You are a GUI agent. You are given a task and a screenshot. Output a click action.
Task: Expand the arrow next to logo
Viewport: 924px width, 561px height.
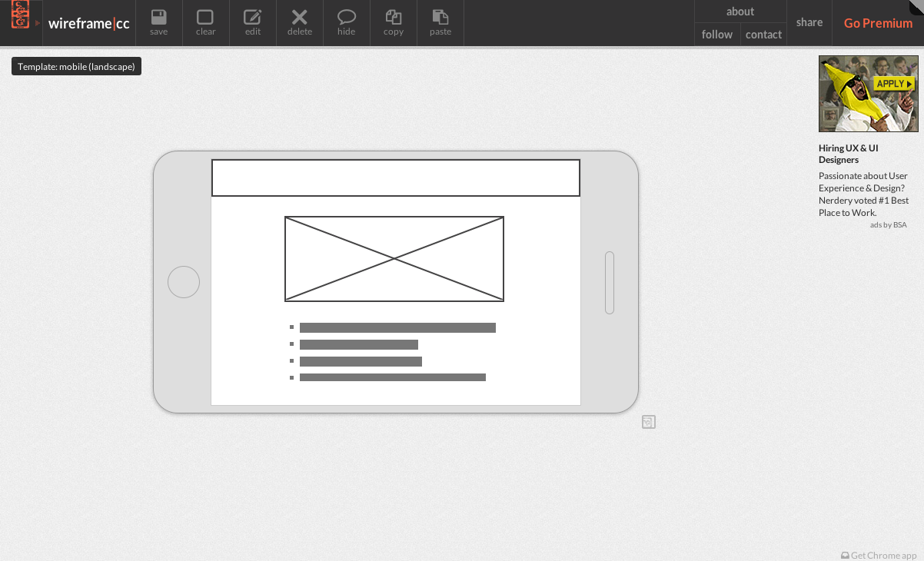[x=38, y=23]
